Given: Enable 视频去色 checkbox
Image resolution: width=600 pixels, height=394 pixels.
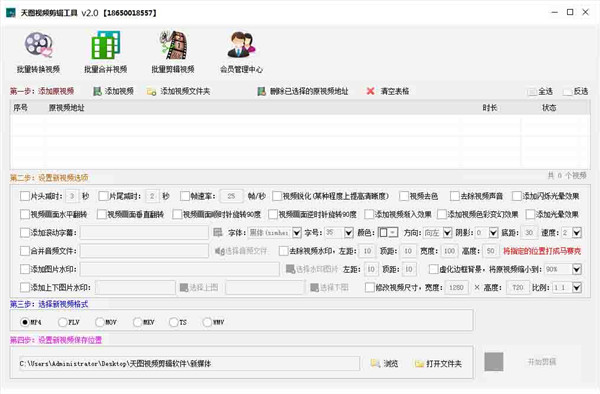Looking at the screenshot, I should (404, 196).
